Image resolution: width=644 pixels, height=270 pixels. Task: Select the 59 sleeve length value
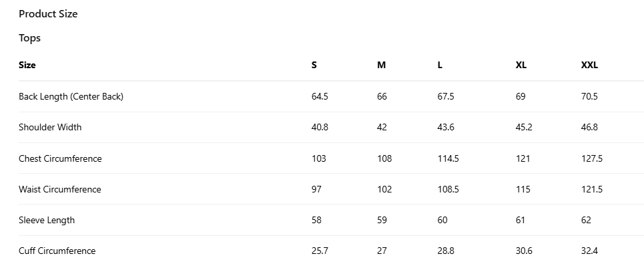pyautogui.click(x=382, y=220)
